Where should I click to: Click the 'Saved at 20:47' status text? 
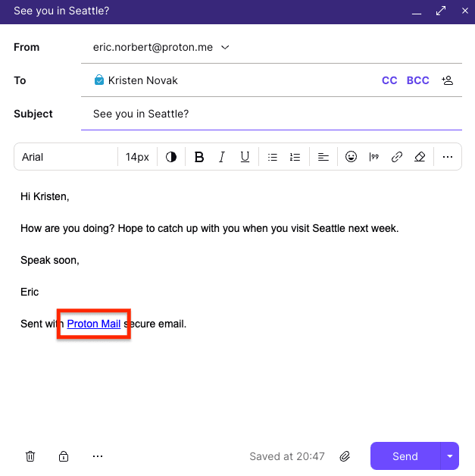pos(287,456)
